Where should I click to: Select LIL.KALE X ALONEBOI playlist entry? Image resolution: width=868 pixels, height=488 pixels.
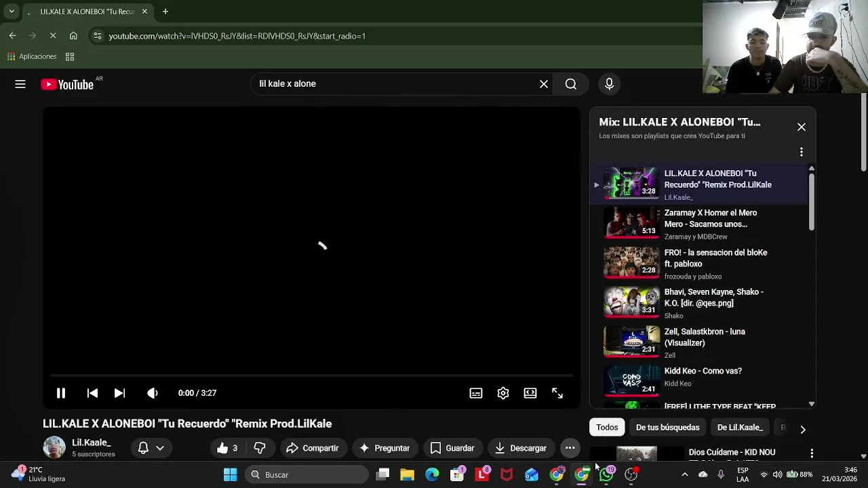[698, 184]
